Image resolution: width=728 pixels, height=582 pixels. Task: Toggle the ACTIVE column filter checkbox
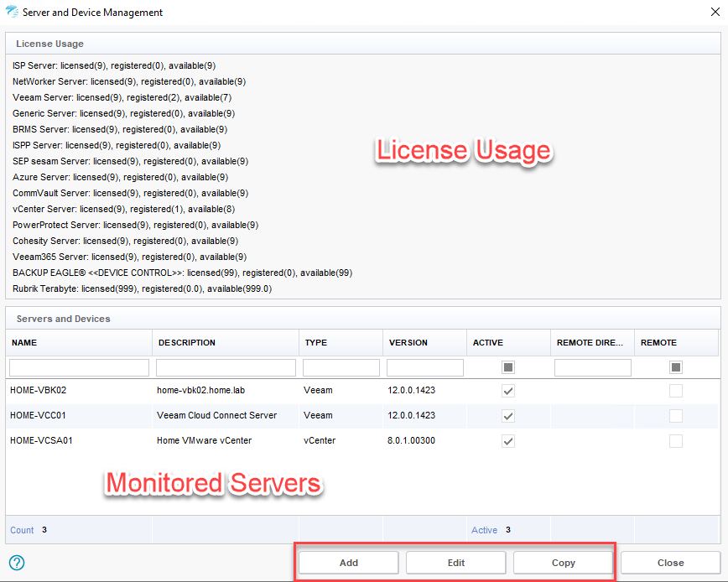point(508,367)
